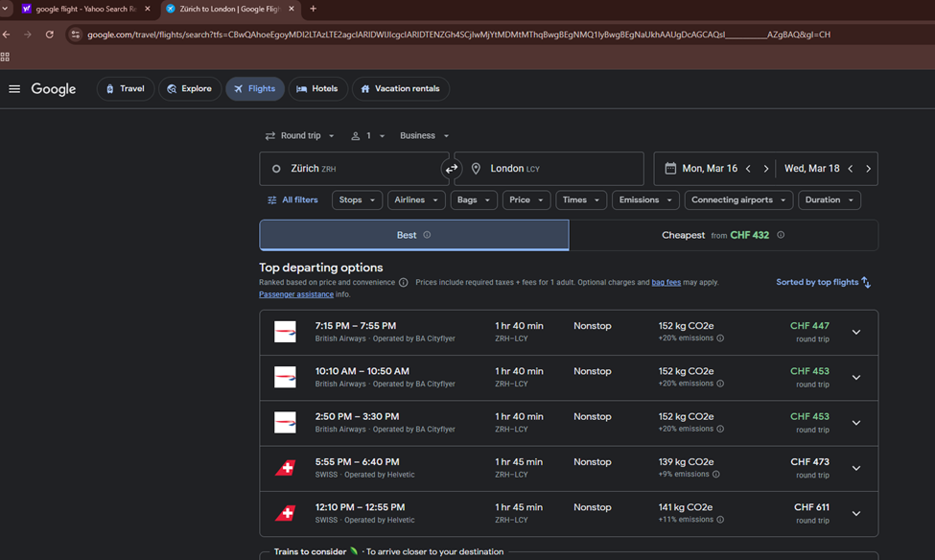
Task: Toggle sort order via Sorted by top flights
Action: (x=824, y=282)
